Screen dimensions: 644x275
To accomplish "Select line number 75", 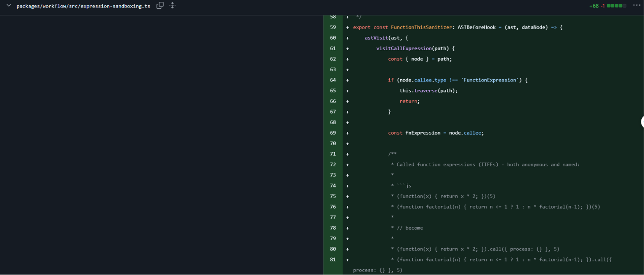I will [x=333, y=196].
